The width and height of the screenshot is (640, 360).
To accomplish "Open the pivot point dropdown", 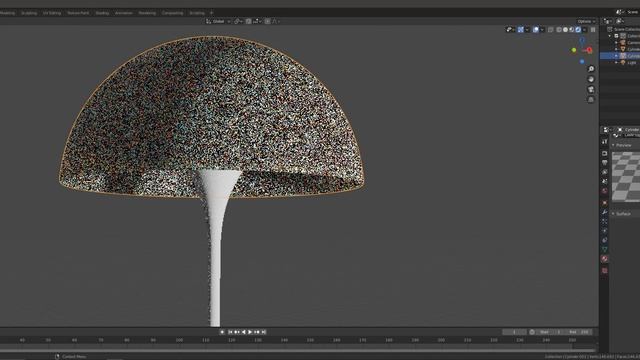I will [x=238, y=21].
